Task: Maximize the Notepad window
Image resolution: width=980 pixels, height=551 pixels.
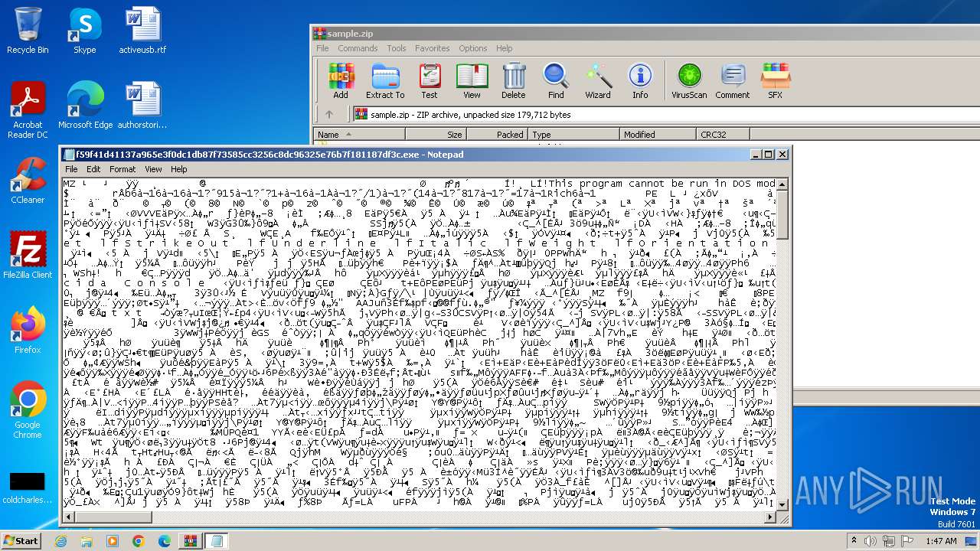Action: tap(769, 154)
